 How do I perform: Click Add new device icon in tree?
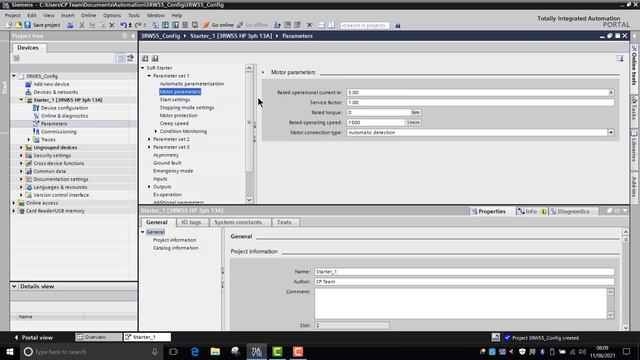pyautogui.click(x=28, y=84)
